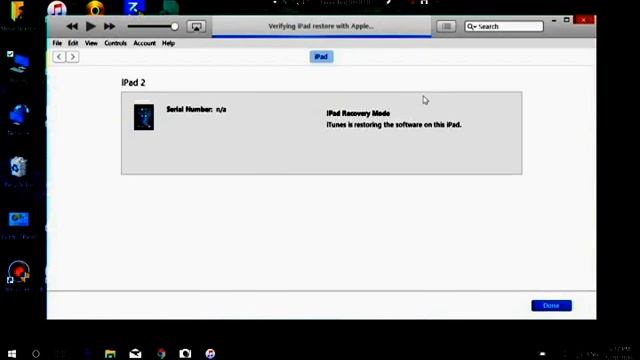Open the Recycle Bin desktop icon
Image resolution: width=640 pixels, height=360 pixels.
[x=18, y=167]
